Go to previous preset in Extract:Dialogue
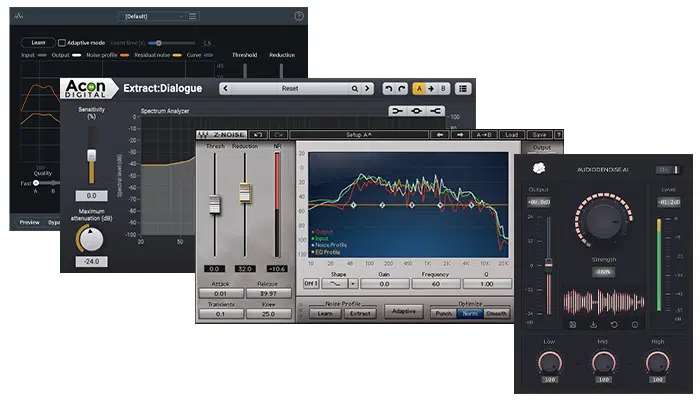700x400 pixels. 225,88
